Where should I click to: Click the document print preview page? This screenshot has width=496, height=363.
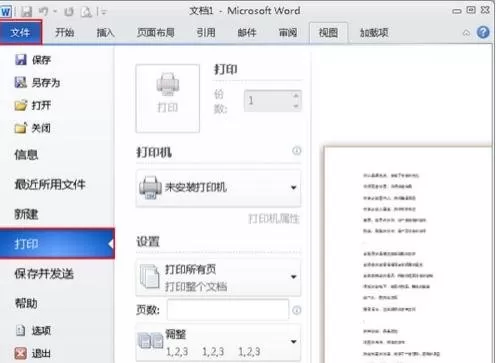(409, 255)
